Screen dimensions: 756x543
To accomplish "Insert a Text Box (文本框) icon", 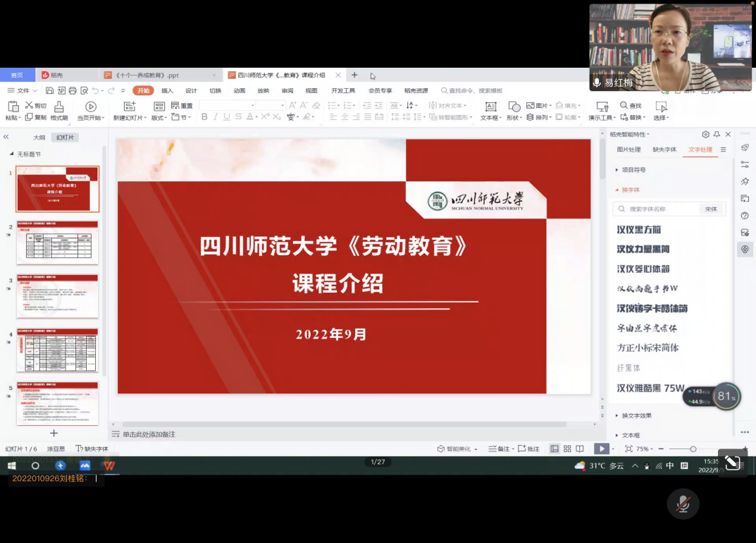I will pyautogui.click(x=491, y=106).
